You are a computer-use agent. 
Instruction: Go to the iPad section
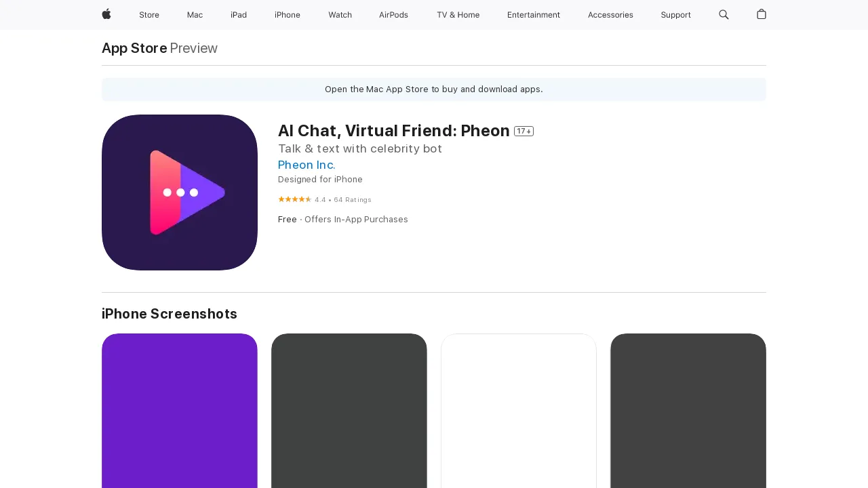(x=239, y=15)
